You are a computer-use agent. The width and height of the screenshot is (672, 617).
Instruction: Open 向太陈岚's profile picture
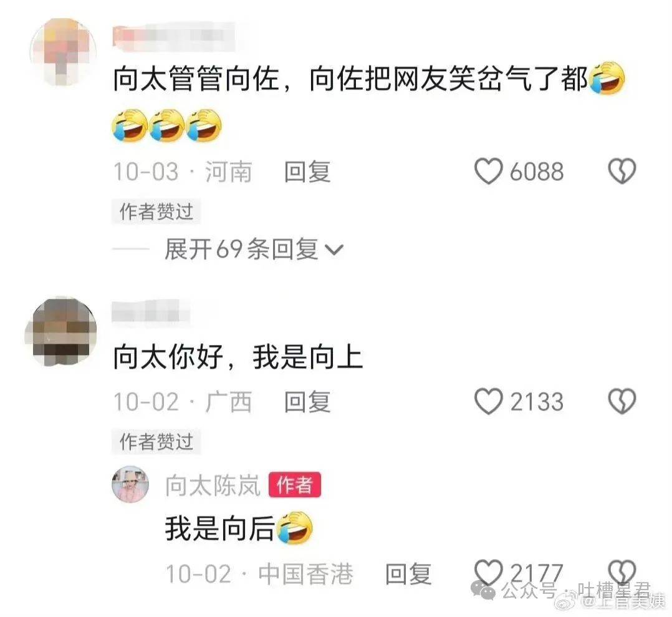[x=130, y=483]
